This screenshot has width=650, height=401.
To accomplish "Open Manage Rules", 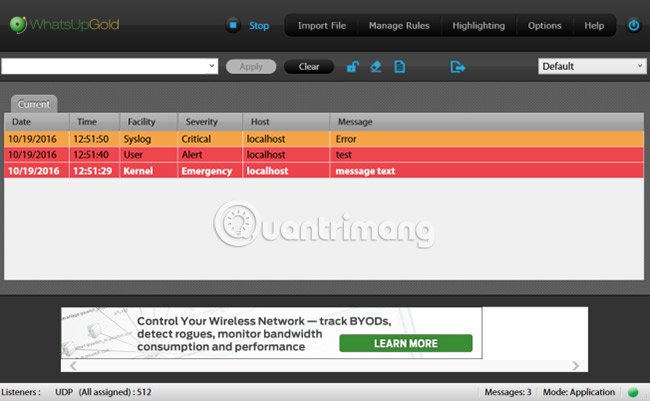I will pos(399,26).
